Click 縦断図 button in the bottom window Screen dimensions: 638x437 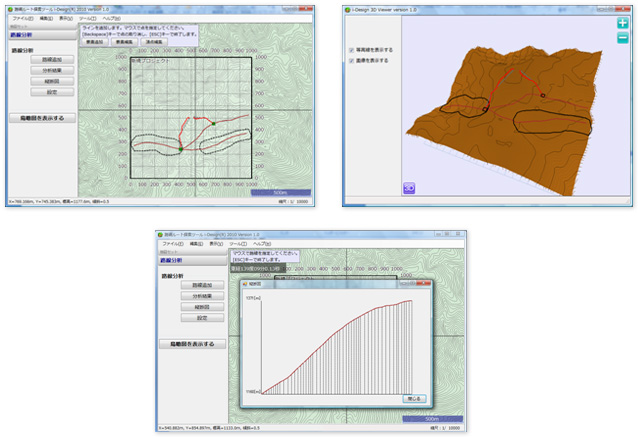[202, 307]
